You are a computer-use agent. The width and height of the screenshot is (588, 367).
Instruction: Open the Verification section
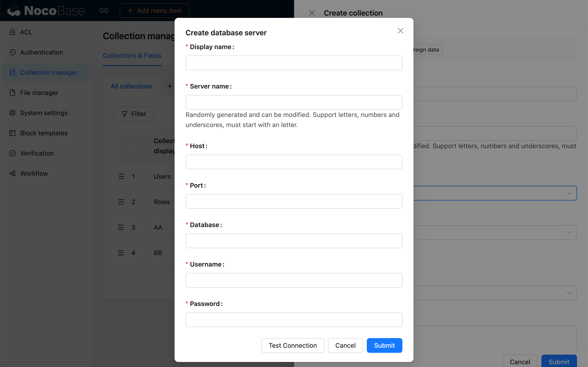click(x=37, y=153)
